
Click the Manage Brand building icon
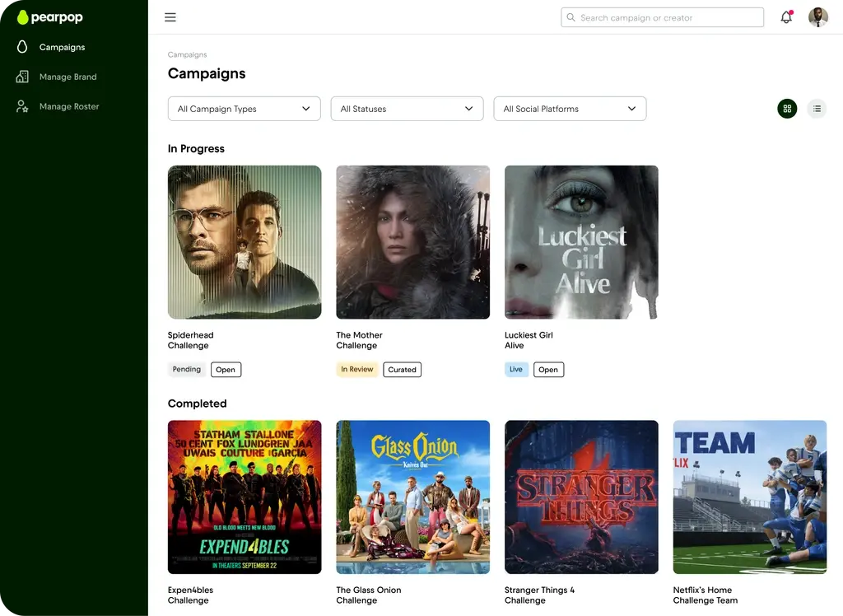(22, 77)
